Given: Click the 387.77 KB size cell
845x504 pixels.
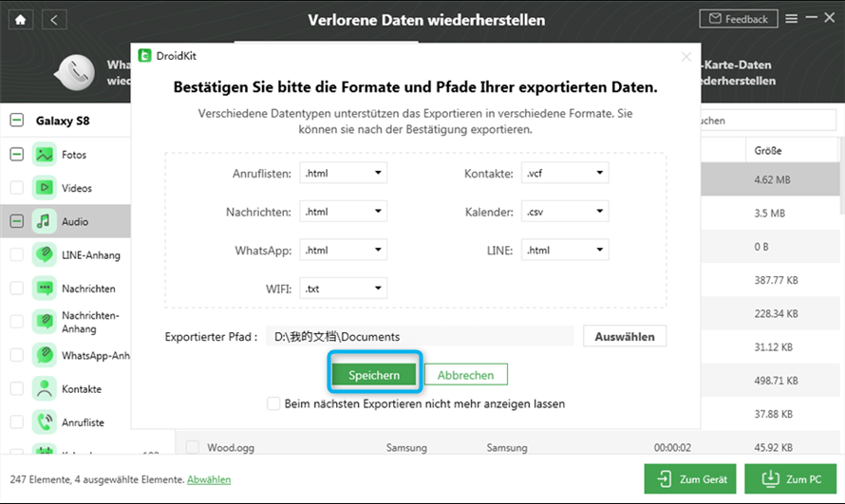Looking at the screenshot, I should click(x=776, y=280).
